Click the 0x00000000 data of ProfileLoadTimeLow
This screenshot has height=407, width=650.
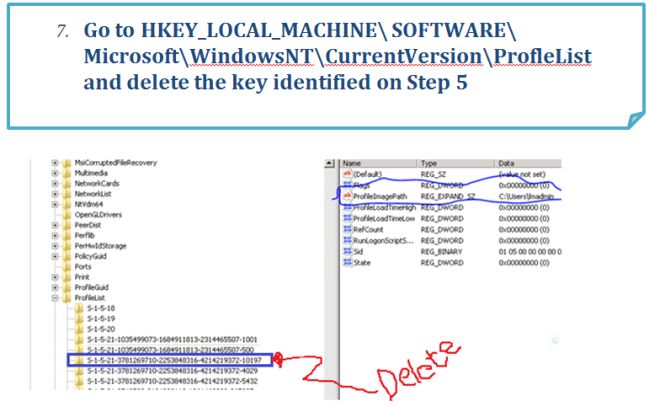524,218
